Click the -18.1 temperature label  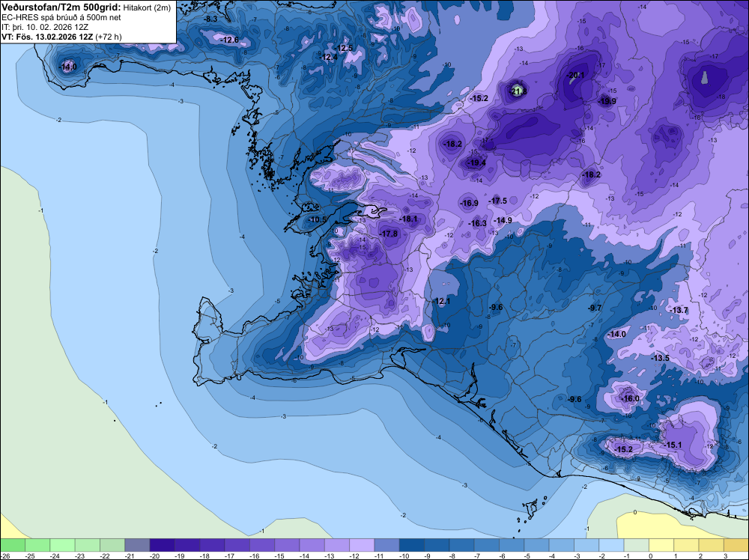(408, 219)
